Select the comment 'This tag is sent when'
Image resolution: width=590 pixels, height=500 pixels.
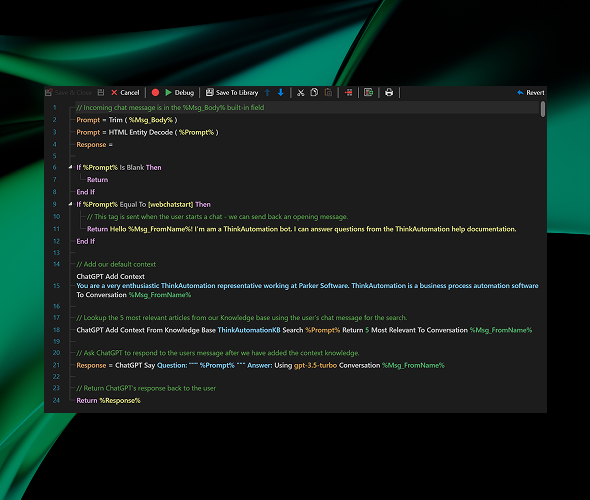(217, 217)
